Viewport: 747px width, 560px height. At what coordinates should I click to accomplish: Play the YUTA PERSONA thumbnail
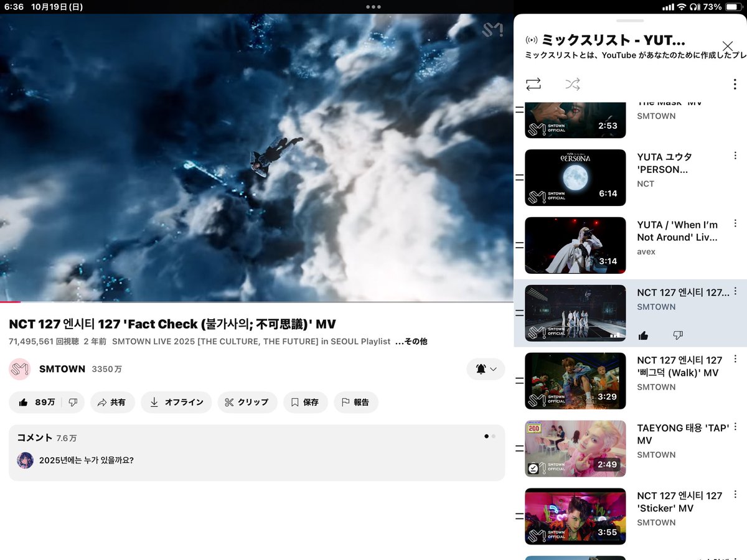tap(575, 177)
